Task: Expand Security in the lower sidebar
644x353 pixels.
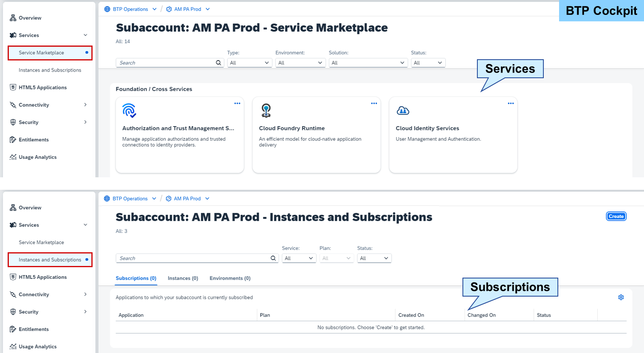Action: pos(85,312)
